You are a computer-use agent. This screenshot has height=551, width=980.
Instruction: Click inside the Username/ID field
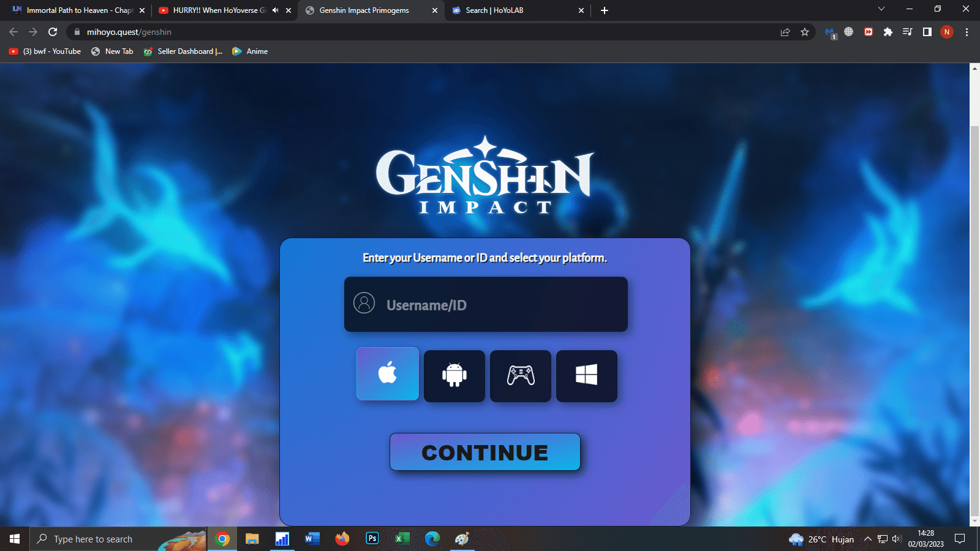pyautogui.click(x=486, y=304)
